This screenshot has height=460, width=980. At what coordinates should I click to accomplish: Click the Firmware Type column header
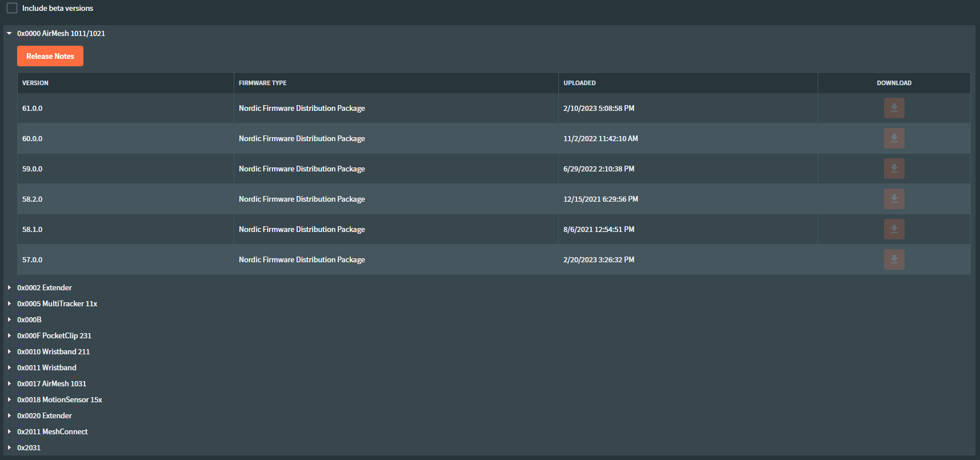click(x=263, y=83)
